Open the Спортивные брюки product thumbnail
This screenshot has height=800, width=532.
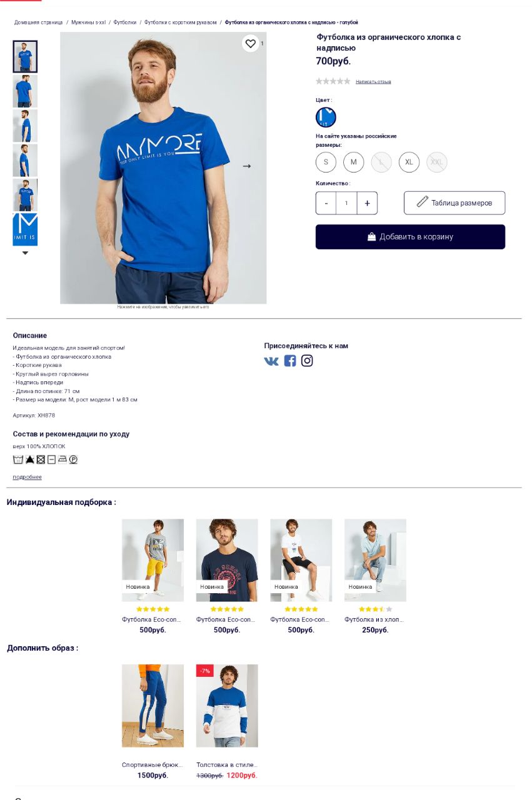pos(153,706)
